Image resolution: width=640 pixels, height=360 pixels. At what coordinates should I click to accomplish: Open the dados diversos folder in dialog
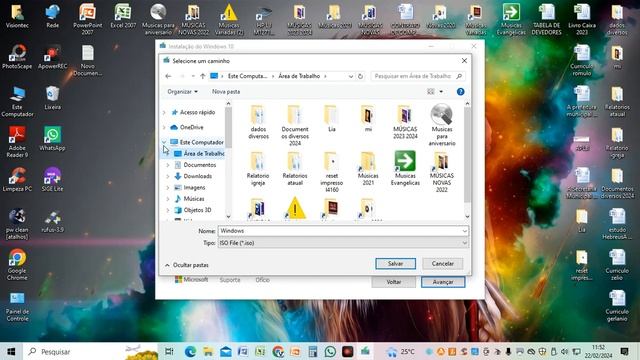coord(258,122)
